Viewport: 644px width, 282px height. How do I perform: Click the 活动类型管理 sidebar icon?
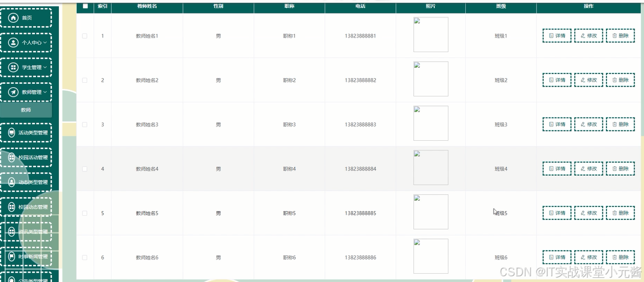click(11, 132)
